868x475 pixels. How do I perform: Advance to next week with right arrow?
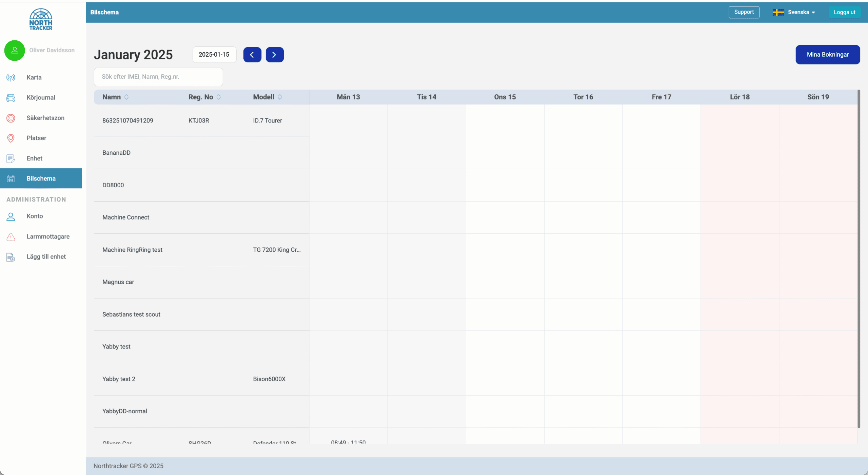click(x=275, y=55)
